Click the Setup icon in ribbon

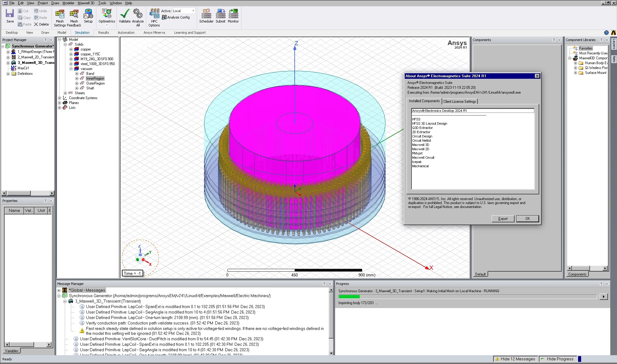pyautogui.click(x=88, y=14)
